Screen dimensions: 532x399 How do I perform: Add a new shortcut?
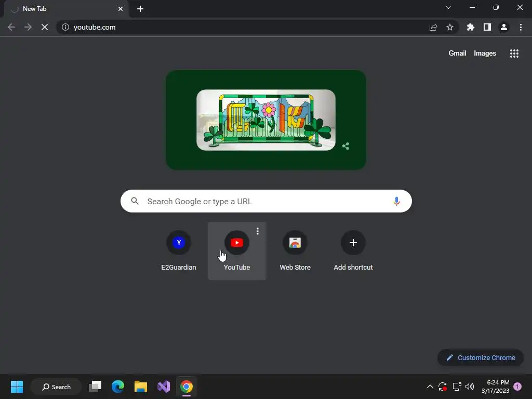(x=353, y=251)
